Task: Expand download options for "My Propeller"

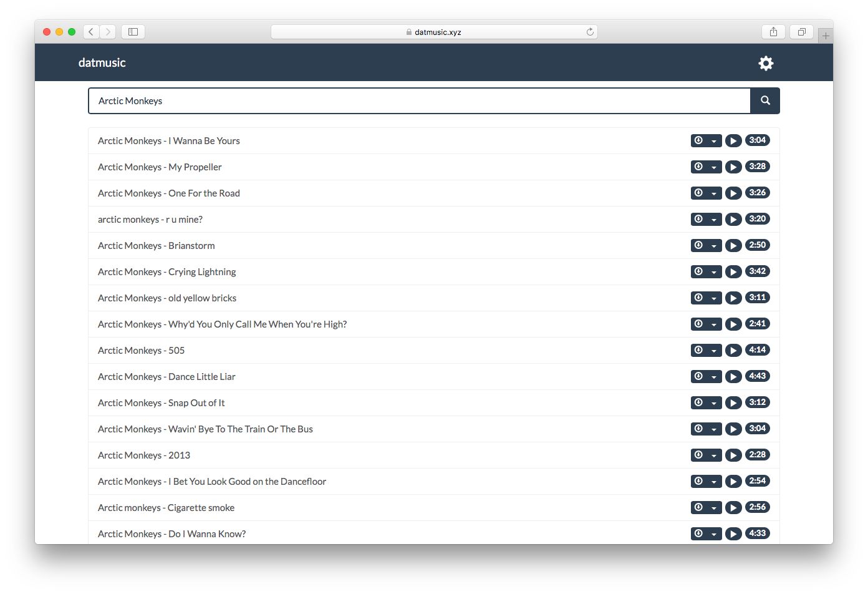Action: coord(713,167)
